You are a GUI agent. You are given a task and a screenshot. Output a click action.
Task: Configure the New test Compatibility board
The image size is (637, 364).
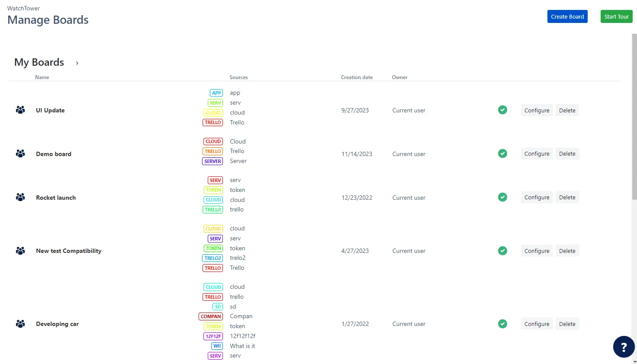click(x=537, y=251)
